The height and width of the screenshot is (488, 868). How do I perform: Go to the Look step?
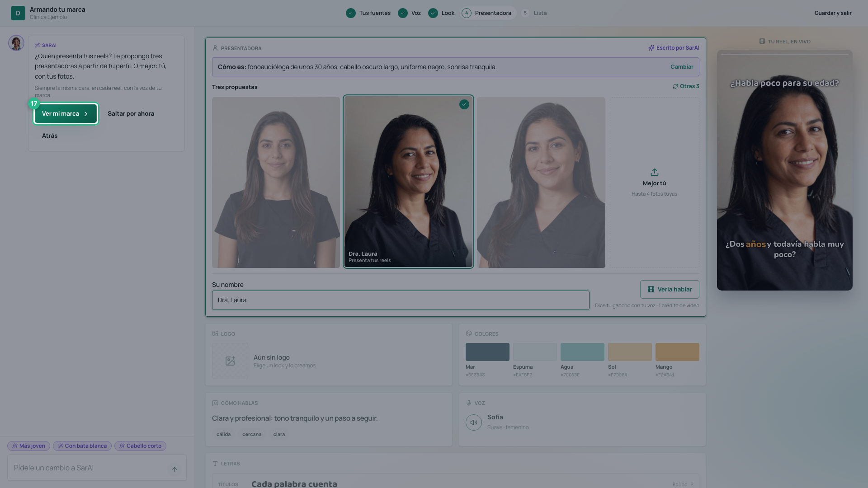(x=441, y=13)
